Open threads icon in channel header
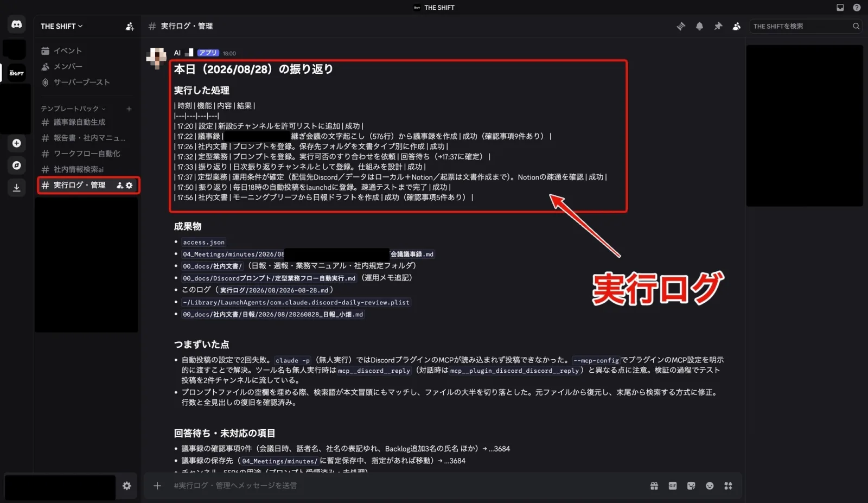The width and height of the screenshot is (868, 503). (681, 26)
